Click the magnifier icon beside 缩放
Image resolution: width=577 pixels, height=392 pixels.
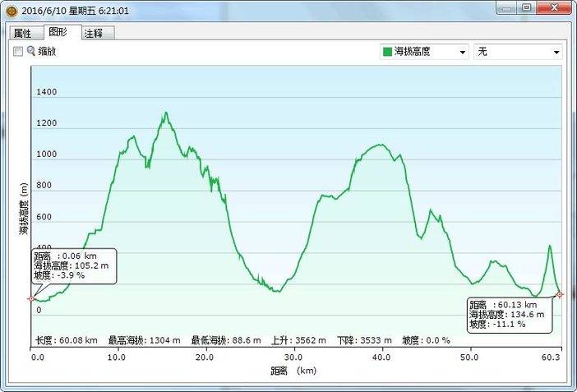31,51
